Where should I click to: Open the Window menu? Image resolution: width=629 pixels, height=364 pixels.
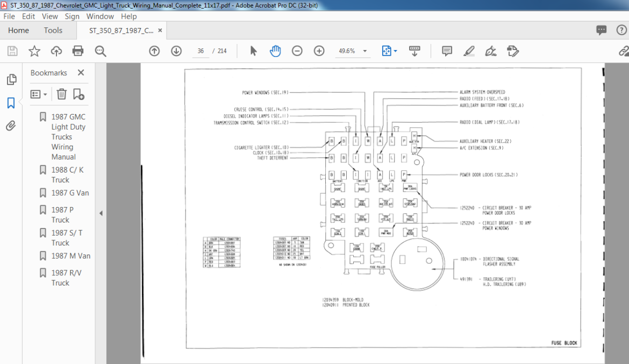click(x=101, y=17)
